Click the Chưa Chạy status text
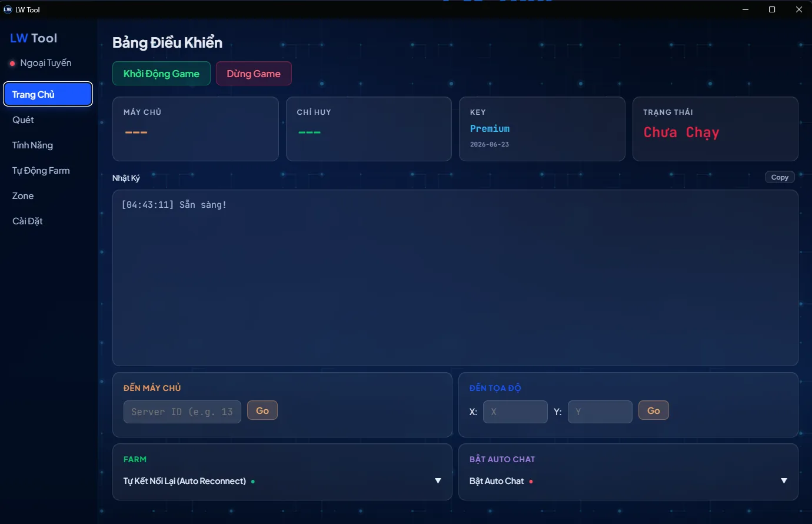The image size is (812, 524). [681, 132]
